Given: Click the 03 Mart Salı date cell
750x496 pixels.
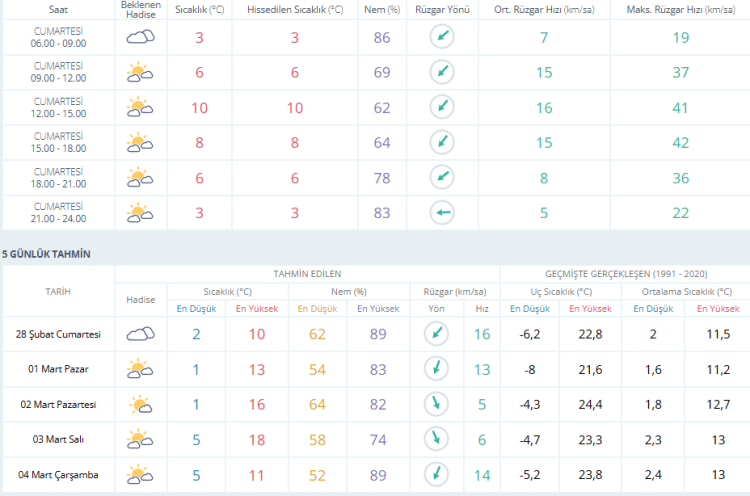Looking at the screenshot, I should coord(58,439).
